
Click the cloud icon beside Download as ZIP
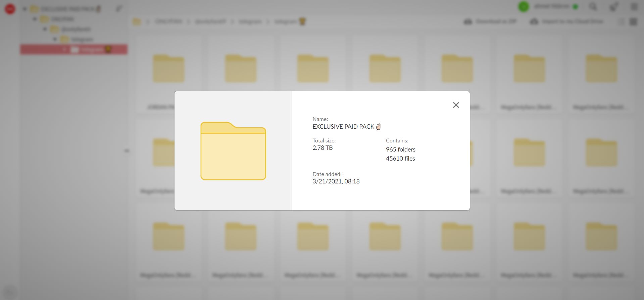pyautogui.click(x=468, y=22)
